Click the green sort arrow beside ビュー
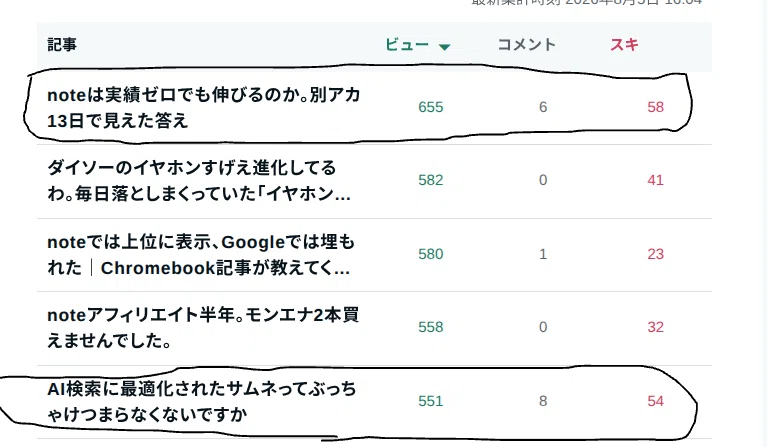The image size is (767, 447). 444,47
